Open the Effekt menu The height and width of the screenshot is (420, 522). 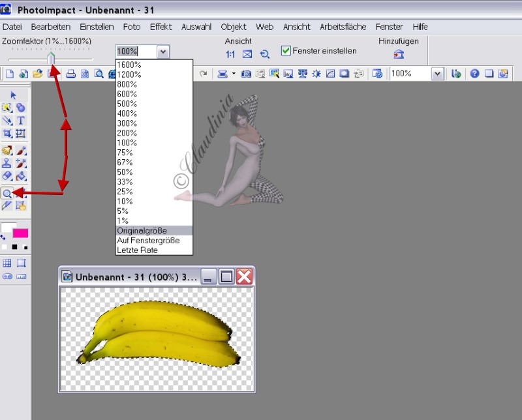pyautogui.click(x=161, y=27)
